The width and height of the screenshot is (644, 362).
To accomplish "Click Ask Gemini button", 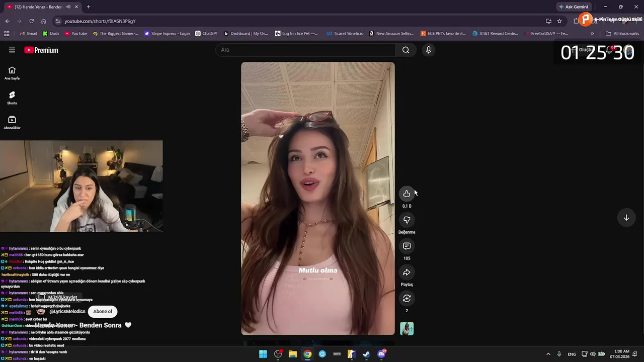I will tap(573, 7).
